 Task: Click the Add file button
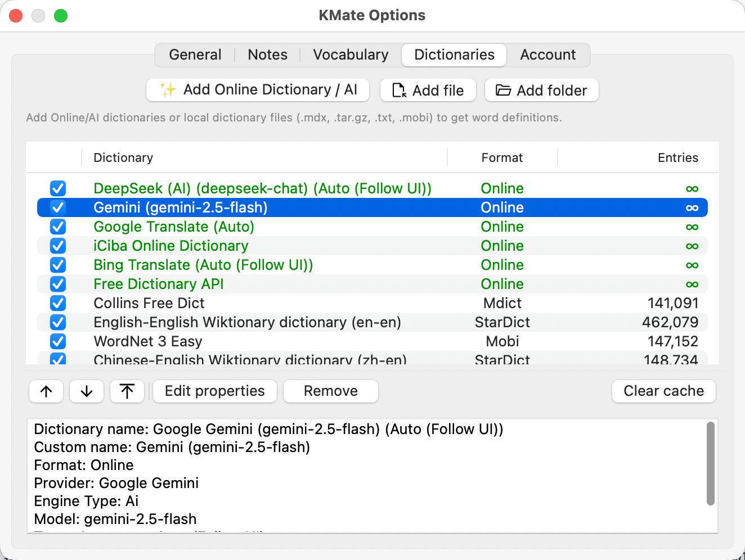(x=428, y=91)
